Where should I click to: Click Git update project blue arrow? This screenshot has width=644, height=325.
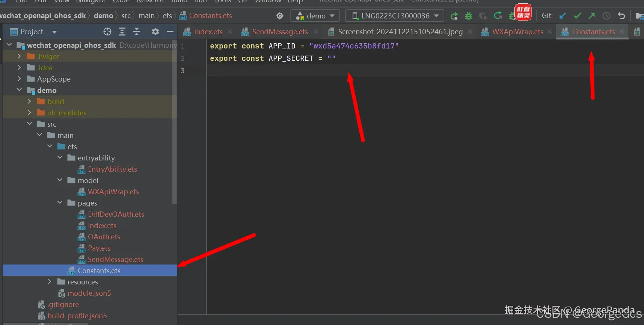pyautogui.click(x=563, y=16)
